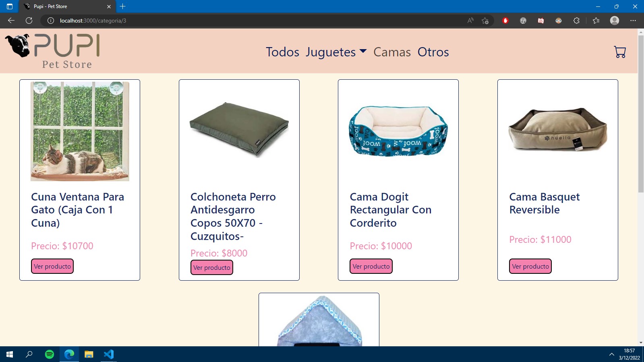
Task: Click the Precio: $11000 text
Action: point(540,240)
